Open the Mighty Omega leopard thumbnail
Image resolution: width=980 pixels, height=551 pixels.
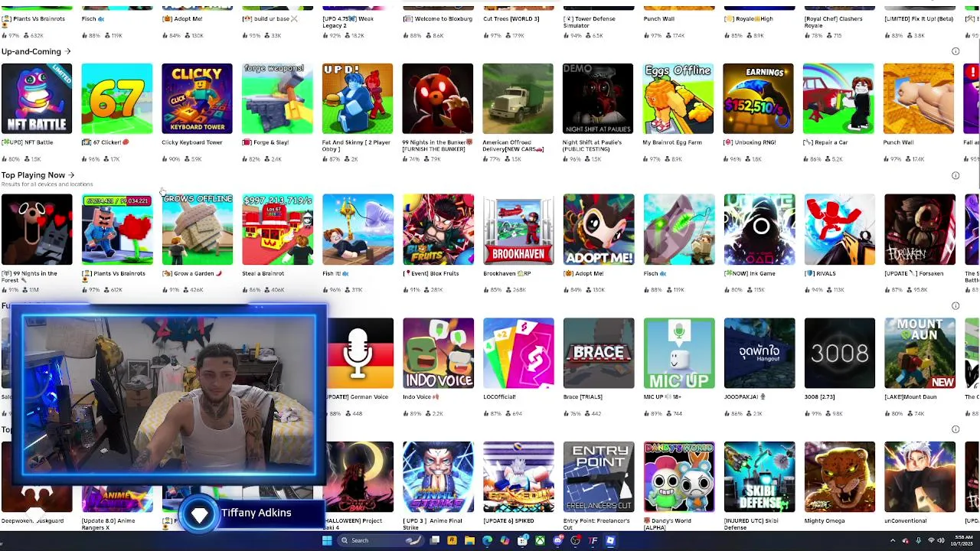[x=839, y=477]
